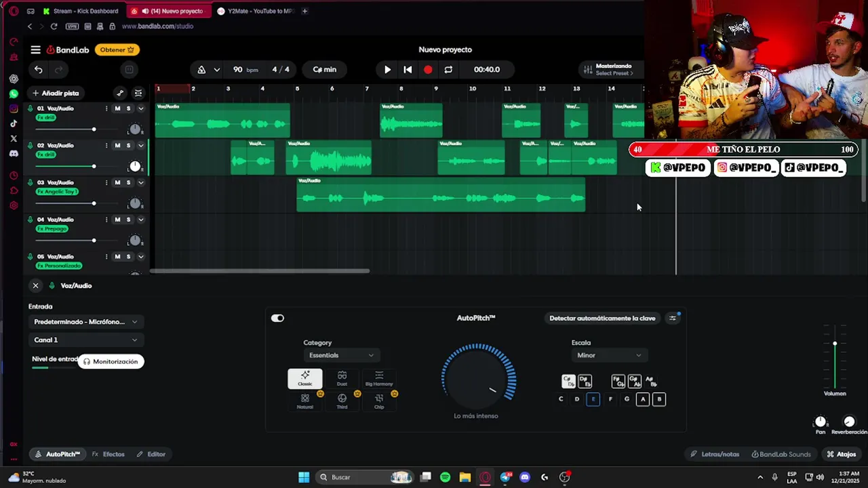Screen dimensions: 868x488
Task: Expand track 02 with its chevron
Action: 140,146
